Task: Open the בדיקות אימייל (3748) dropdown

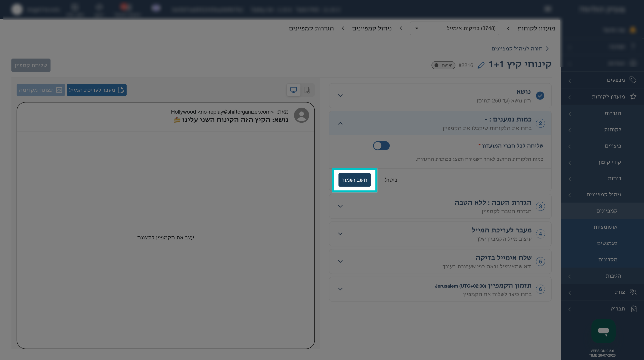Action: pos(454,28)
